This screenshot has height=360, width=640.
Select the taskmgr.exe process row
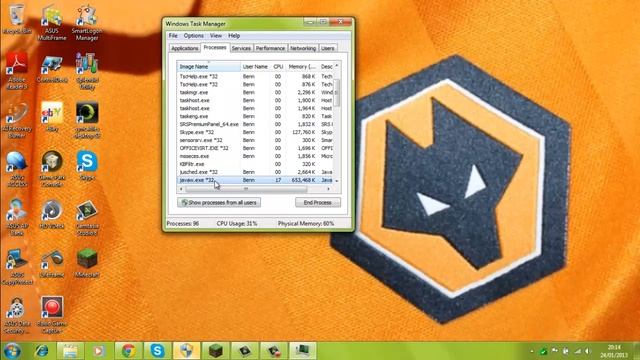255,92
